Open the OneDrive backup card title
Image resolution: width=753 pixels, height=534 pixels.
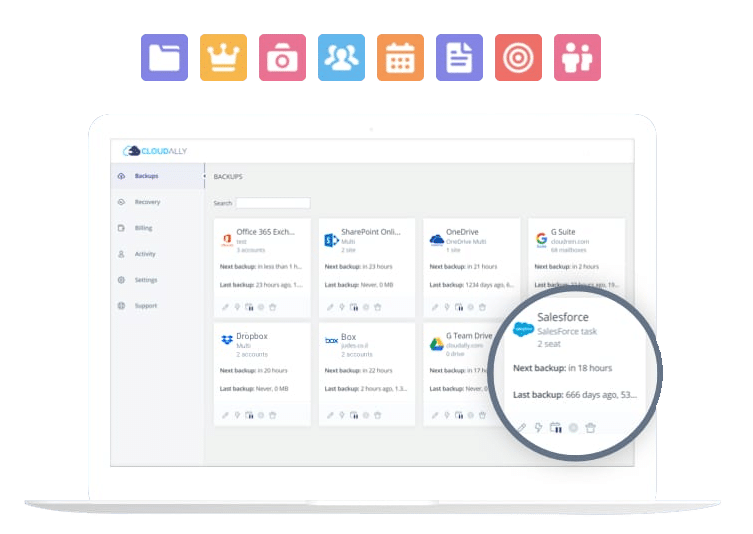(462, 231)
